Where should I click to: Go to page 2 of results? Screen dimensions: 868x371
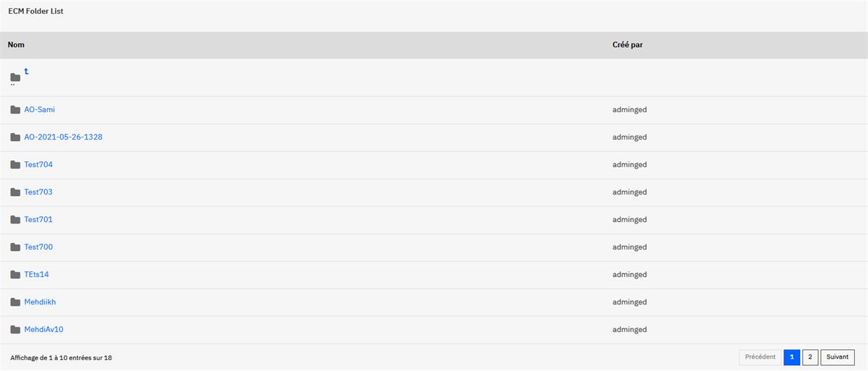pyautogui.click(x=810, y=357)
